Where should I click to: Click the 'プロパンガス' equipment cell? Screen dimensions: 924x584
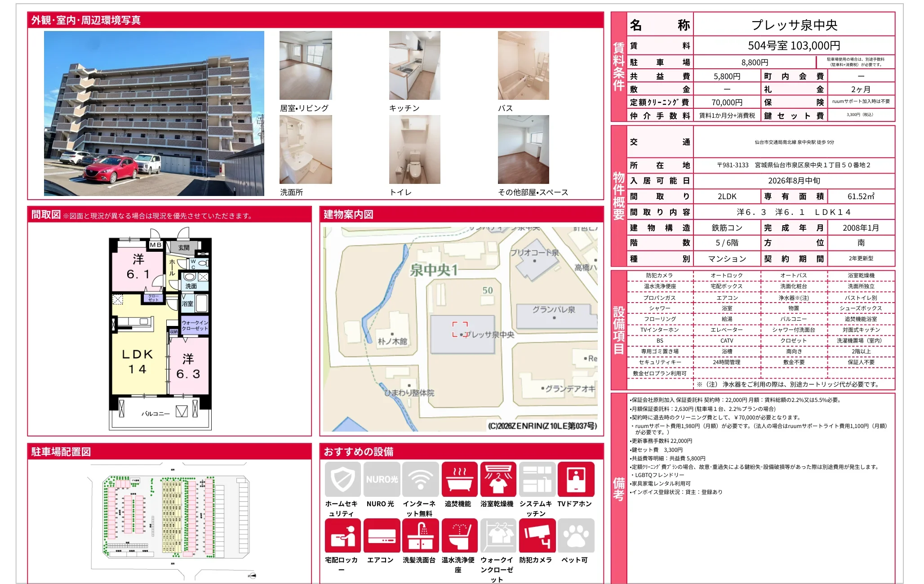tap(660, 298)
